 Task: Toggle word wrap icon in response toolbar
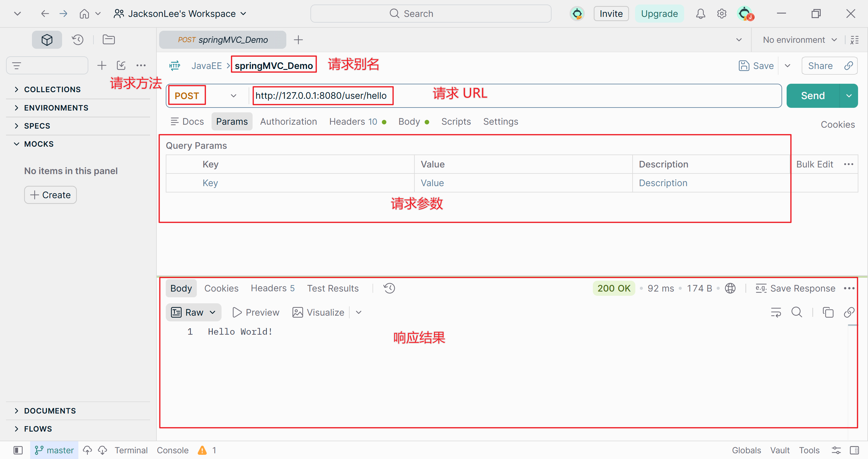coord(776,313)
